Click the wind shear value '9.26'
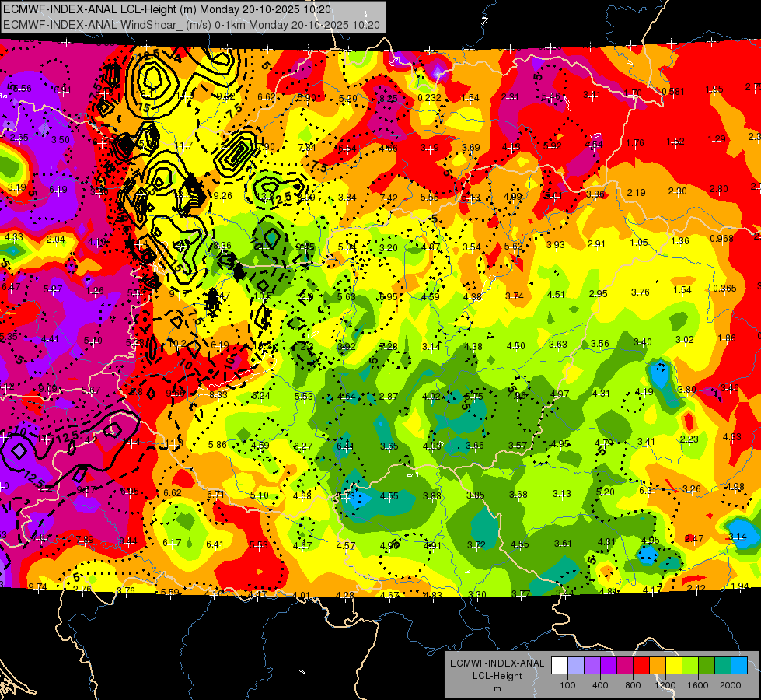 tap(223, 196)
